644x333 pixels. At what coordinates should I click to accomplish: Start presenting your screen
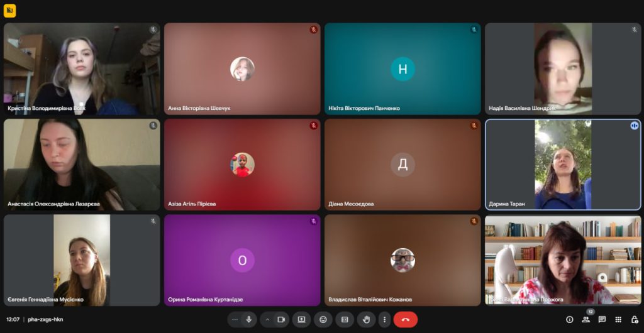click(x=301, y=319)
